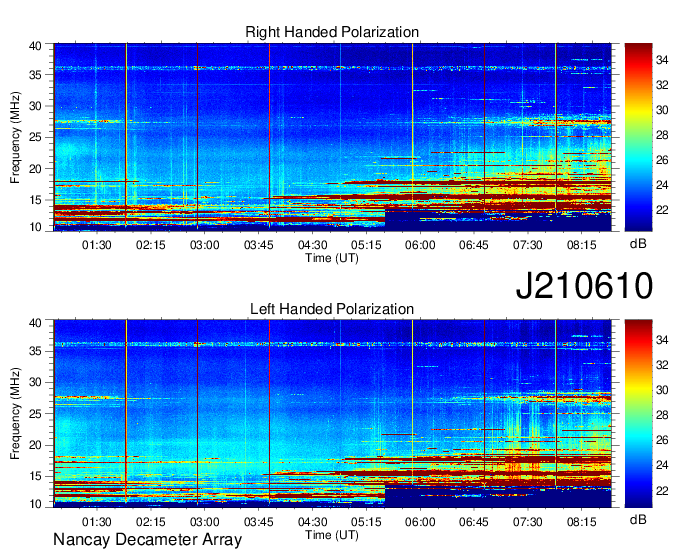Click the "Time (UT)" label under Left Handed plot
The width and height of the screenshot is (680, 552).
click(332, 535)
